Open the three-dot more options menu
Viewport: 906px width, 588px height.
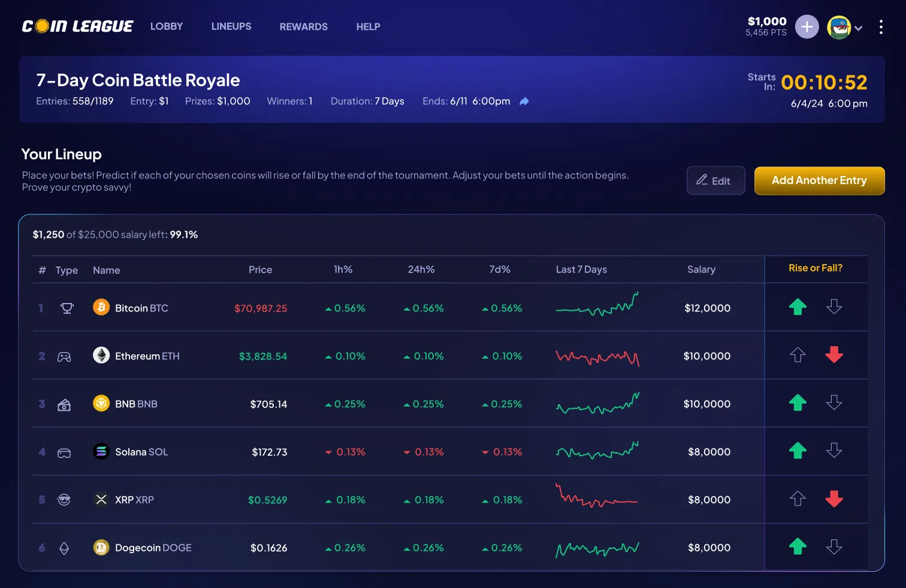[x=881, y=27]
